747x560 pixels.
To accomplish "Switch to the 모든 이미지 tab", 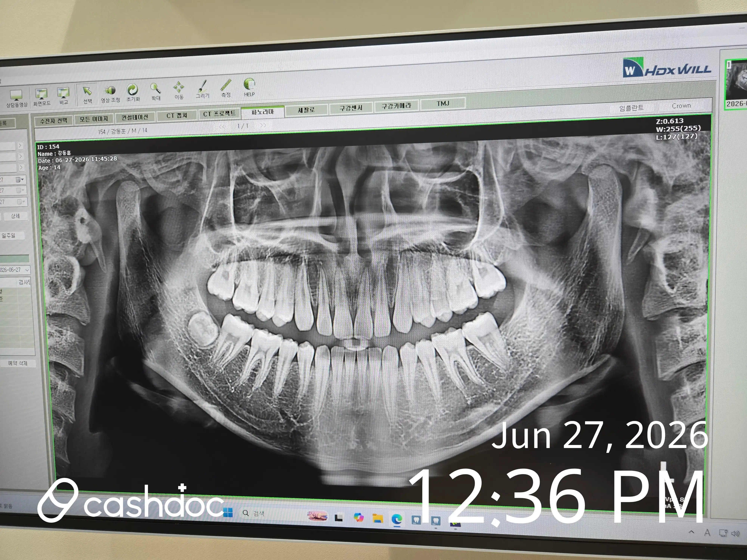I will pyautogui.click(x=94, y=119).
